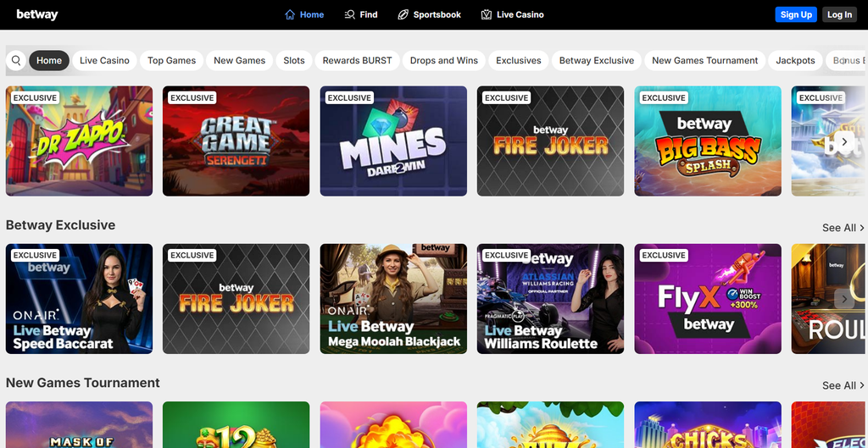See All New Games Tournament games

point(843,385)
